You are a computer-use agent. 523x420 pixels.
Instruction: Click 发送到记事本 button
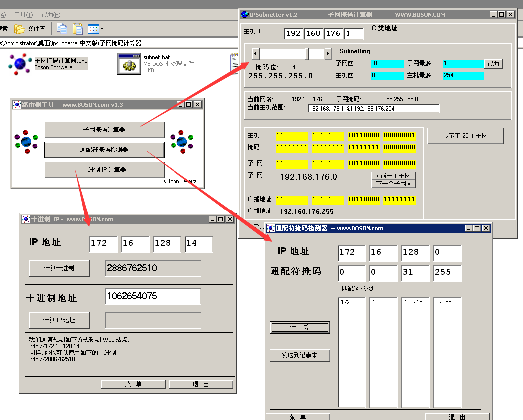299,355
